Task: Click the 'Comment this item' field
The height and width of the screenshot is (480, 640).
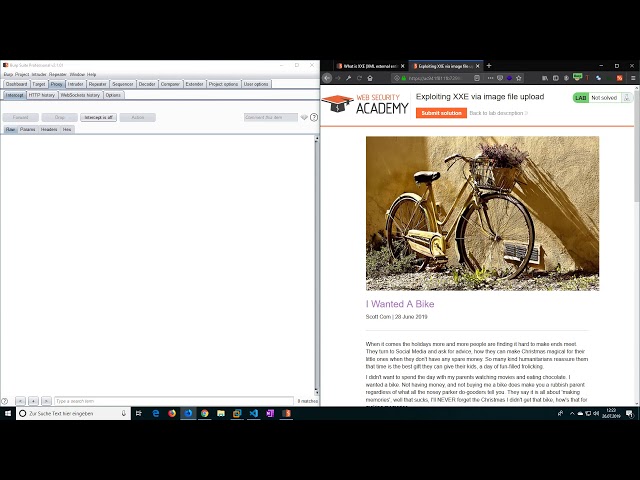Action: coord(271,118)
